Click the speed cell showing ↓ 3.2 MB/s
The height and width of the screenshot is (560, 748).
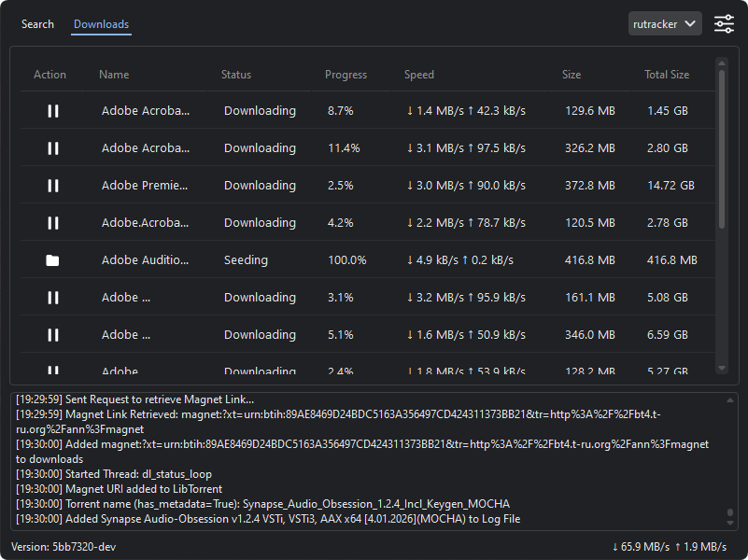[x=466, y=298]
